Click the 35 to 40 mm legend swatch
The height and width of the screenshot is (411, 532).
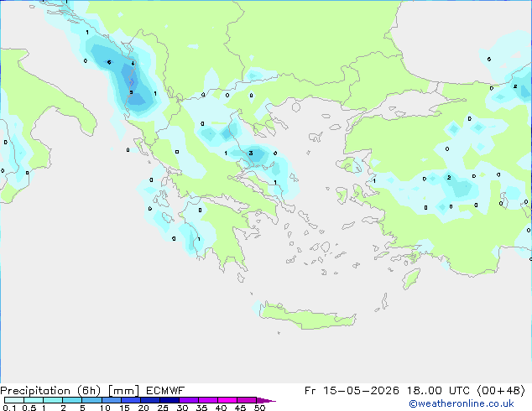(x=208, y=400)
